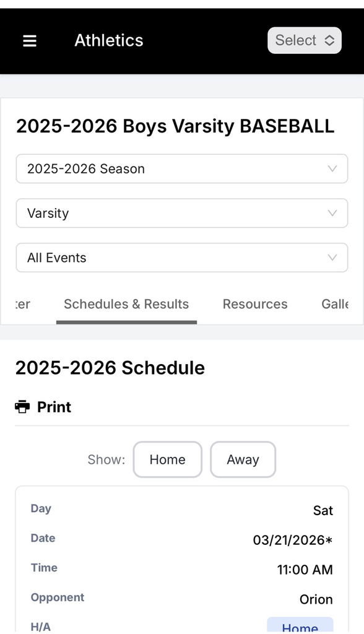Viewport: 364px width, 634px height.
Task: Select the Schedules & Results tab
Action: coord(126,304)
